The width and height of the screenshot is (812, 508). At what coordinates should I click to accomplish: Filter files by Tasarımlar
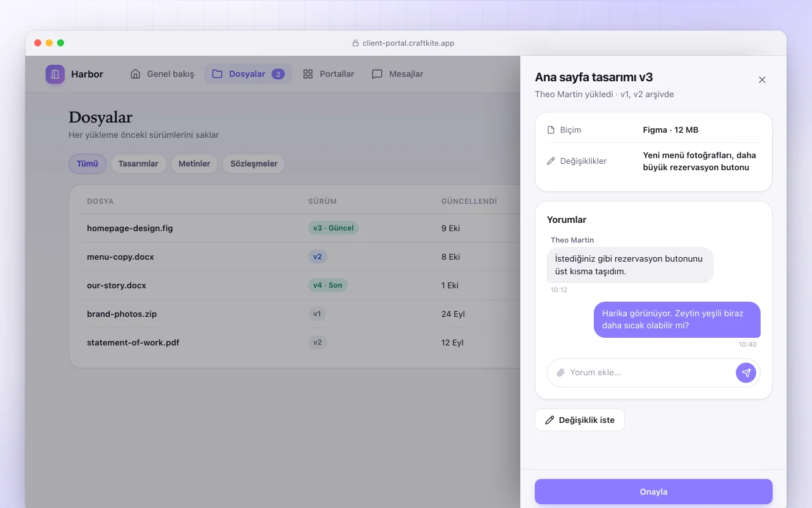tap(138, 164)
